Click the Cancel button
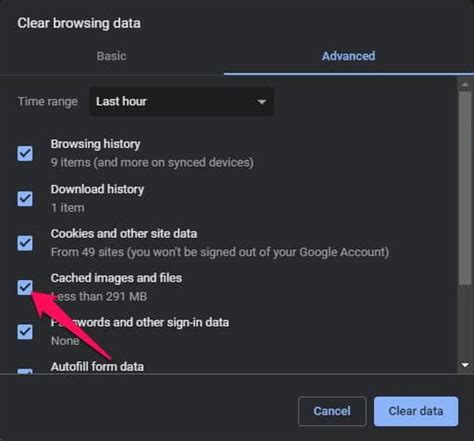This screenshot has width=474, height=441. click(332, 411)
